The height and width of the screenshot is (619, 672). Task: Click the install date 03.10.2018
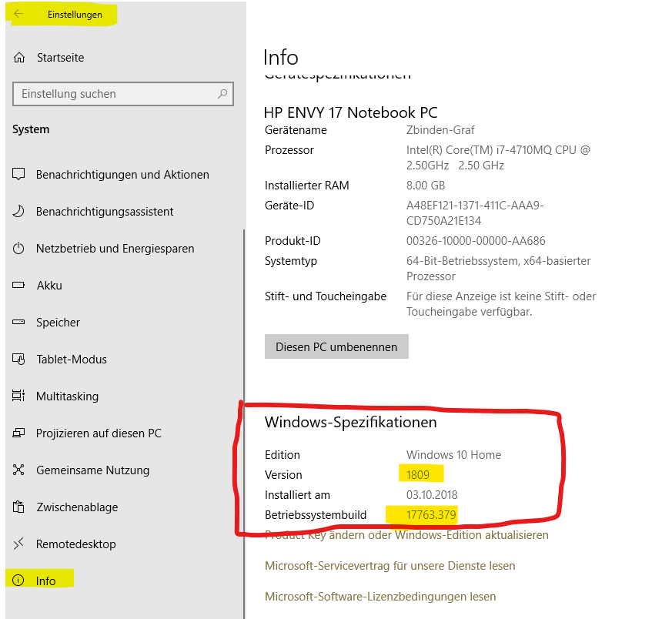click(x=432, y=495)
